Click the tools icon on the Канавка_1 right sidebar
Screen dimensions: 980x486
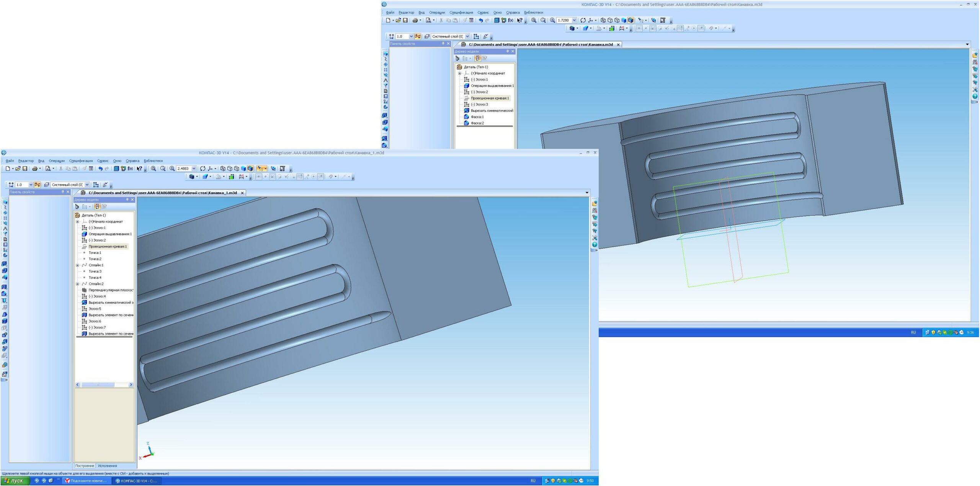tap(595, 238)
